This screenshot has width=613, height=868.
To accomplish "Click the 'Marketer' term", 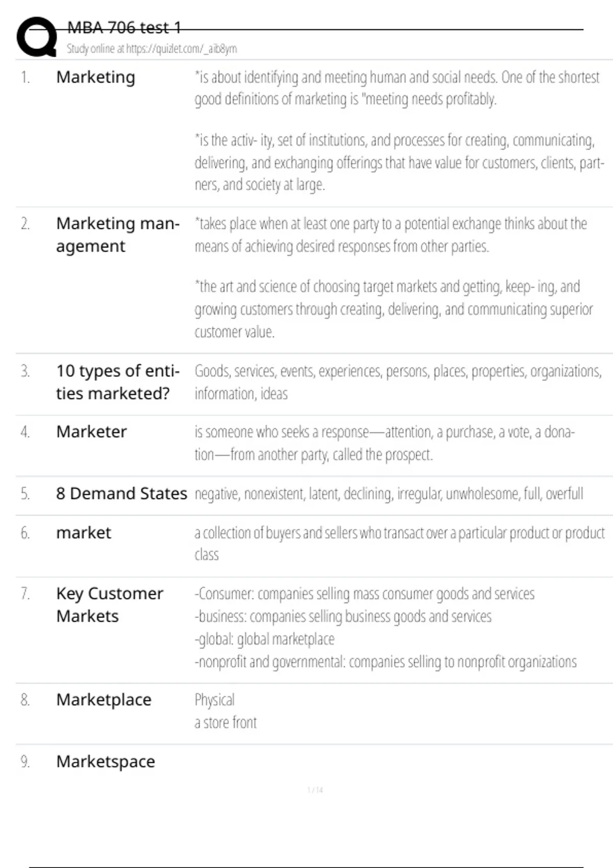I will point(91,432).
